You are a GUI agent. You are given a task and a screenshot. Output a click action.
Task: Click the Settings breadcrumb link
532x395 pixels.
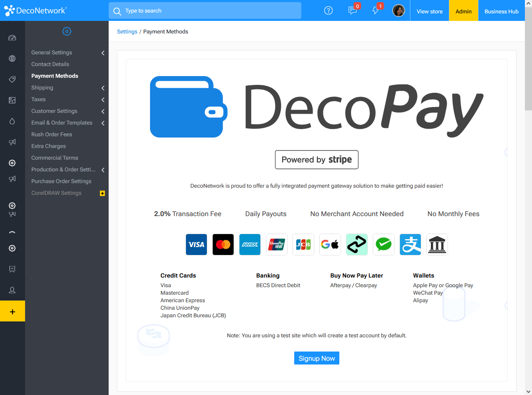pyautogui.click(x=127, y=31)
